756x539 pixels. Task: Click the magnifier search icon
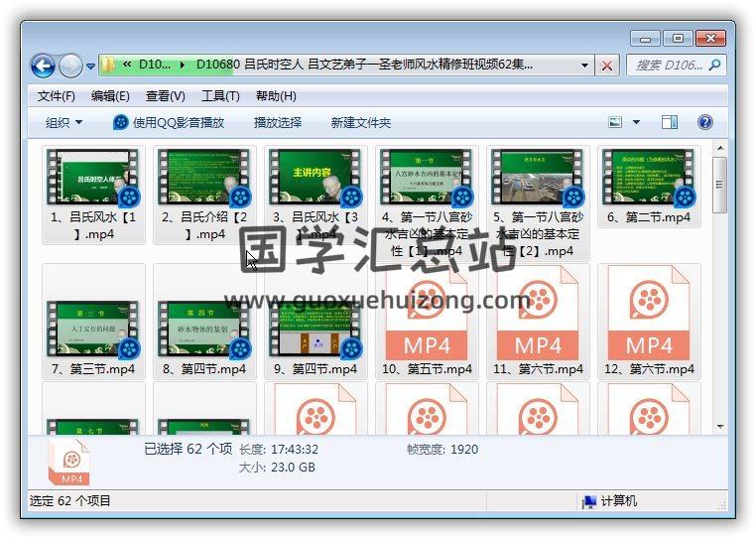[x=715, y=65]
